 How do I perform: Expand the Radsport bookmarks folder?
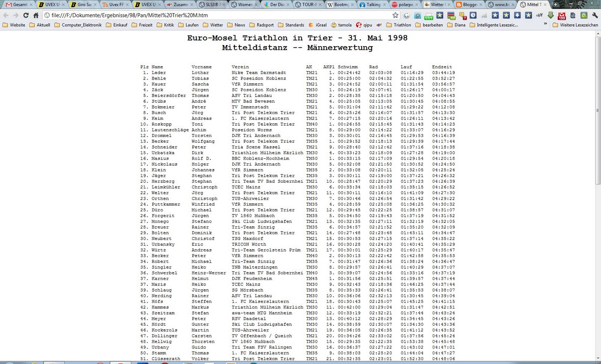[262, 25]
